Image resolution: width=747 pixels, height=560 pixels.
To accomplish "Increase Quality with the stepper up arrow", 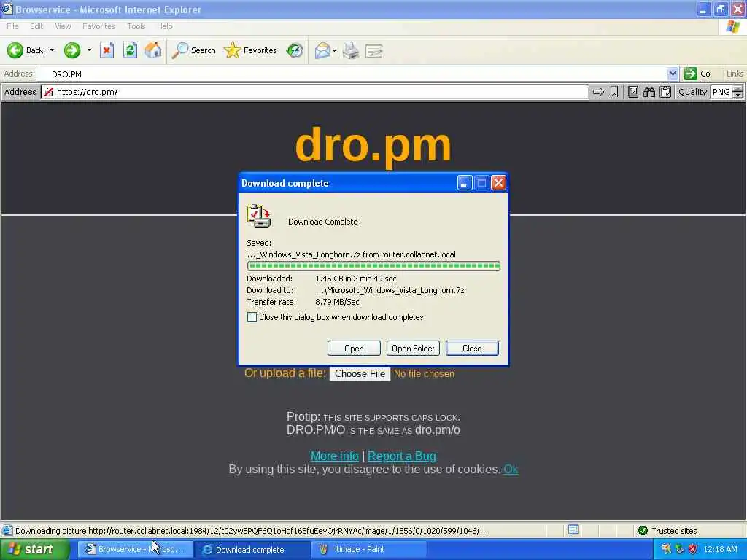I will pyautogui.click(x=738, y=88).
